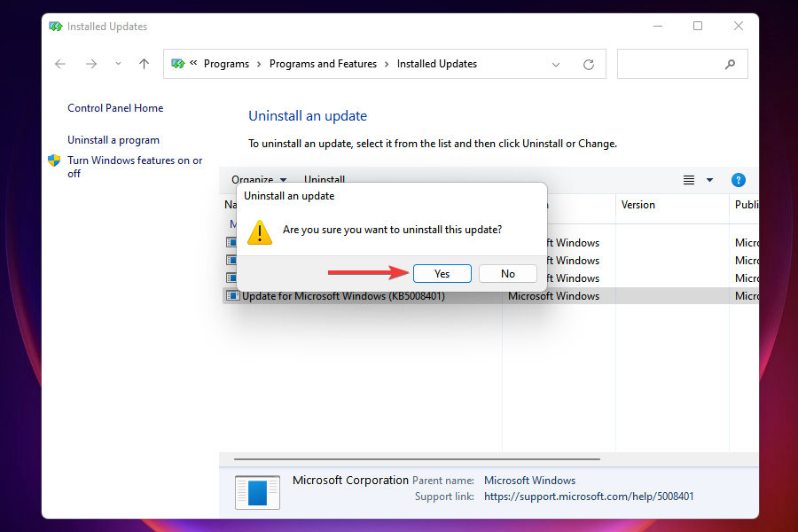Click the Uninstall toolbar button

(x=325, y=179)
